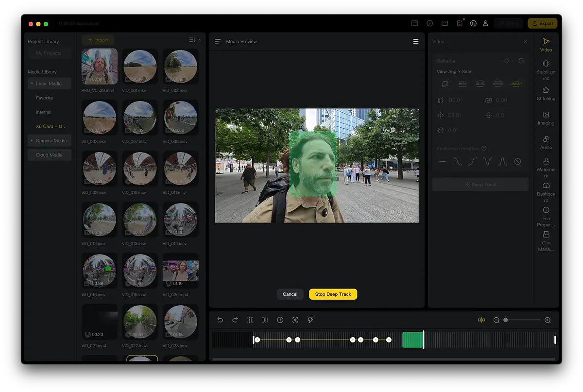Open the keyboard shortcuts icon in title bar
The width and height of the screenshot is (583, 392).
414,23
